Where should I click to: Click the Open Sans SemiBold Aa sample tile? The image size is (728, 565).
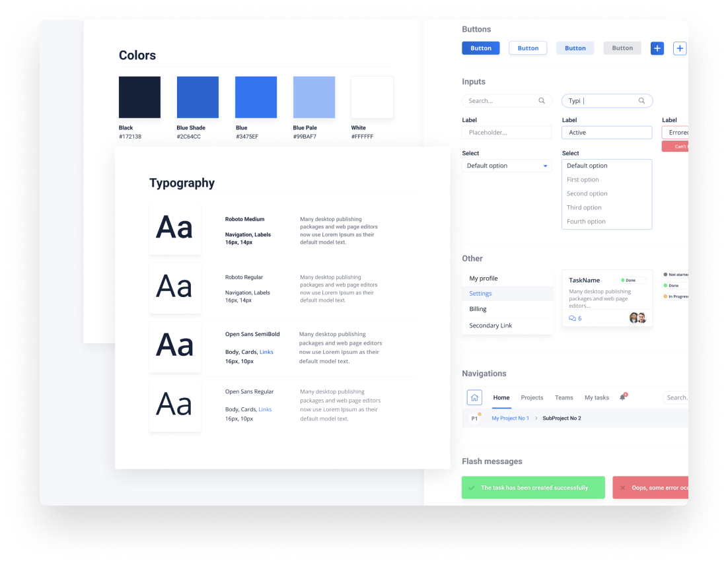click(175, 347)
